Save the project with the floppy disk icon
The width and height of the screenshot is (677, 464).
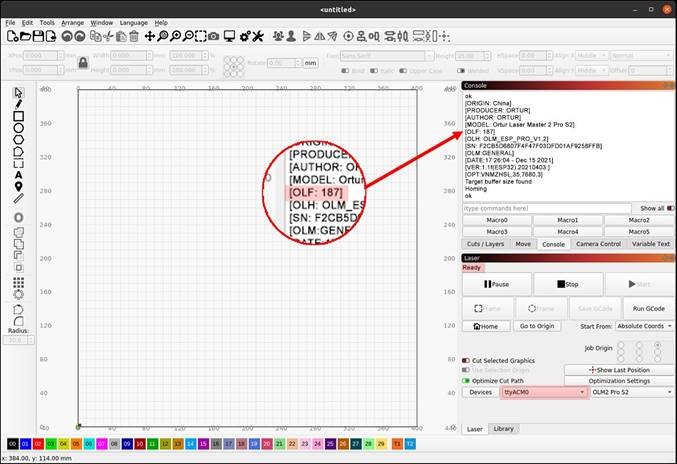38,37
